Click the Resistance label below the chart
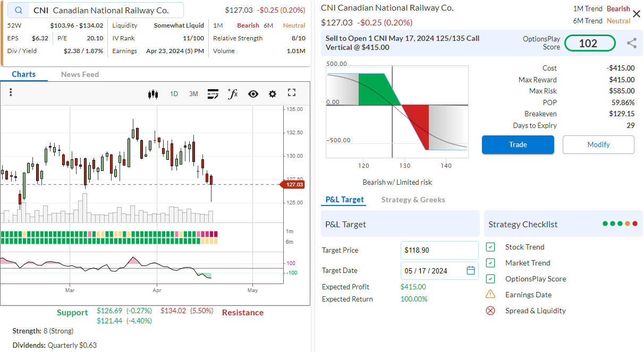This screenshot has width=644, height=352. (x=243, y=312)
